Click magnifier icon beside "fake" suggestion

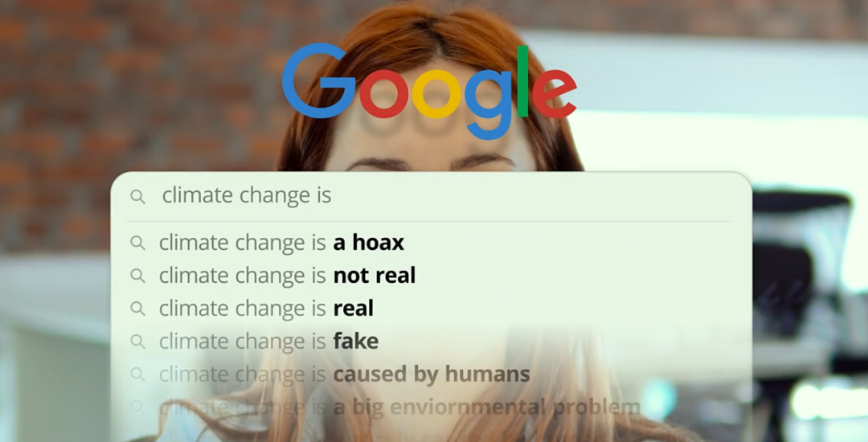[138, 342]
